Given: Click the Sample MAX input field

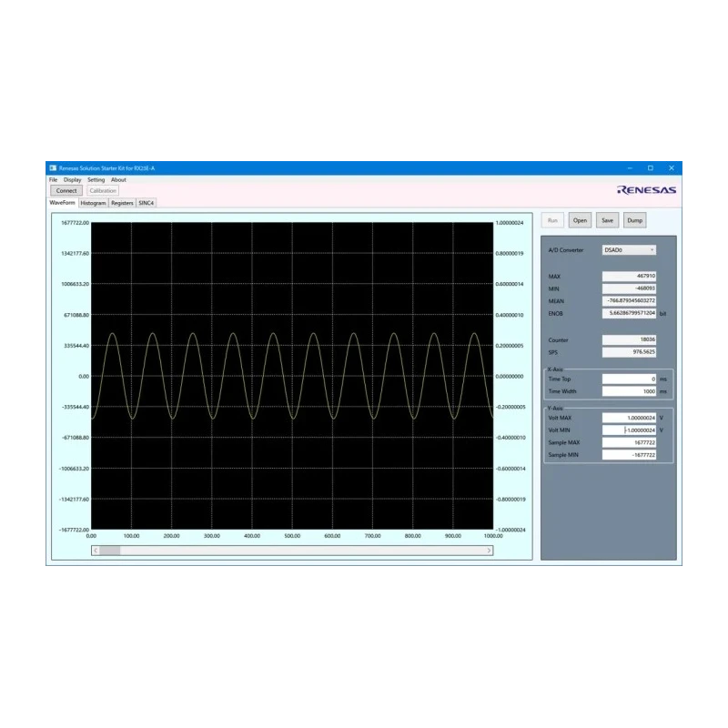Looking at the screenshot, I should [x=629, y=442].
